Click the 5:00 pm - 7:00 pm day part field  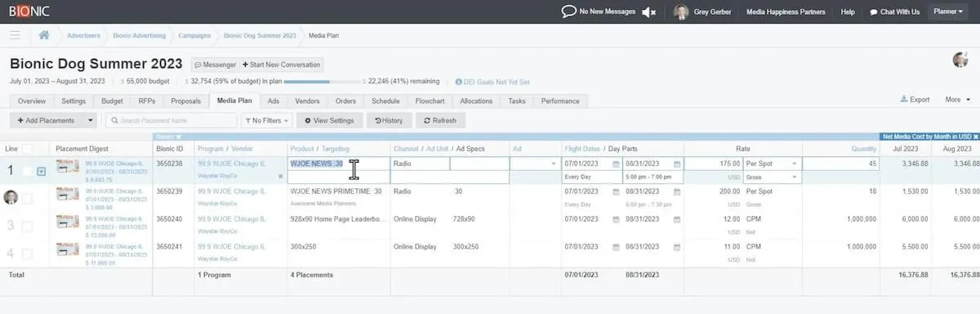653,177
